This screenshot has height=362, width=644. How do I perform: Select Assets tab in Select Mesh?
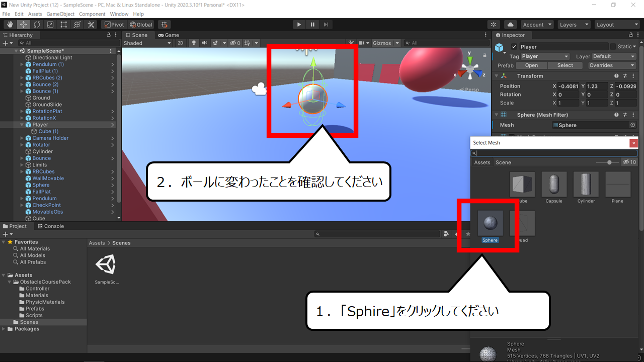[x=482, y=162]
